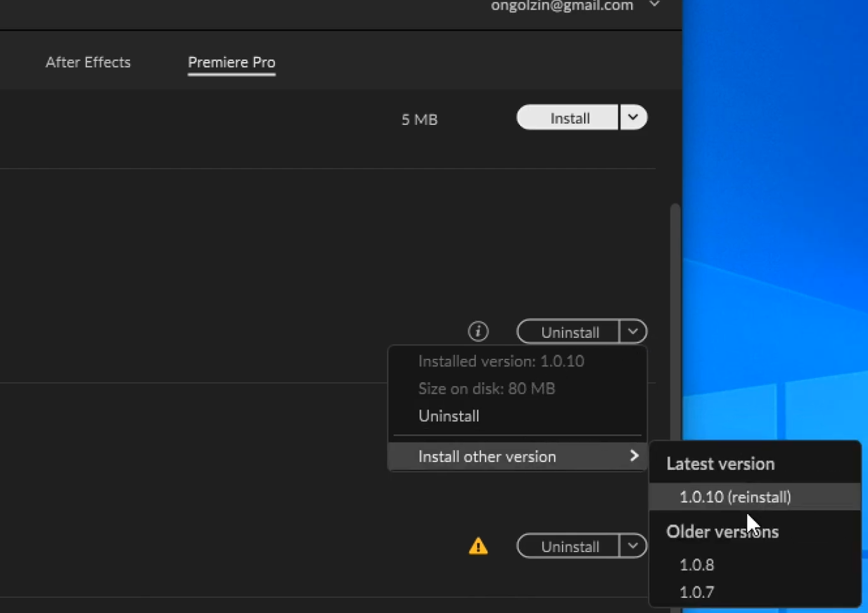Click the ongolzin@gmail.com account email
Image resolution: width=868 pixels, height=613 pixels.
click(562, 6)
